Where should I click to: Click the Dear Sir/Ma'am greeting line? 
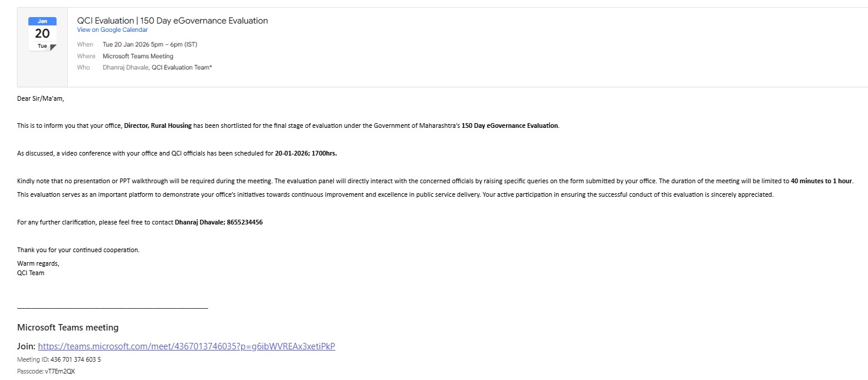(41, 98)
